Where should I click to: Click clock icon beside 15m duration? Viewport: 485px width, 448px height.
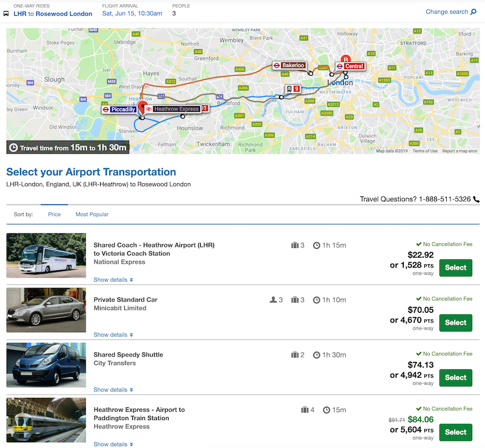(326, 410)
